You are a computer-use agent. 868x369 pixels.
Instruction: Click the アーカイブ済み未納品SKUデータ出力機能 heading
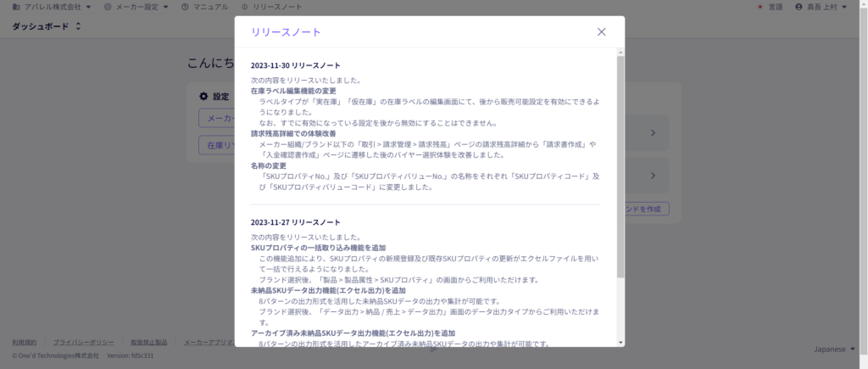[x=353, y=333]
